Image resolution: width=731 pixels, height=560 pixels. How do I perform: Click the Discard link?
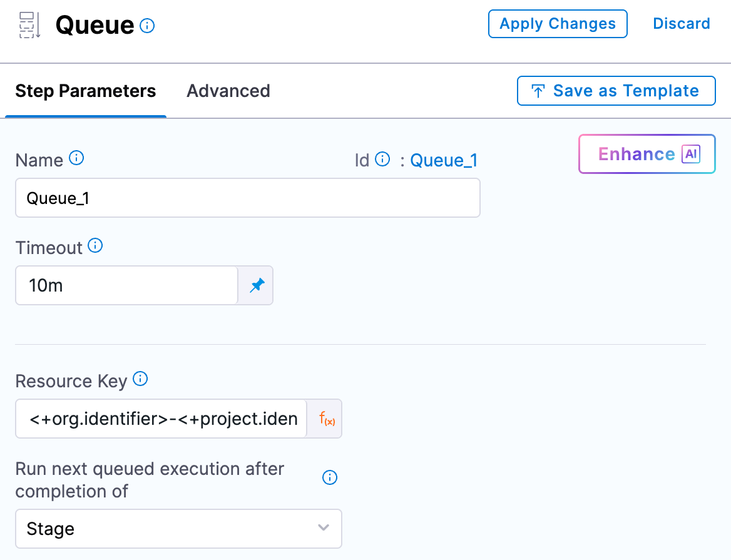tap(682, 24)
